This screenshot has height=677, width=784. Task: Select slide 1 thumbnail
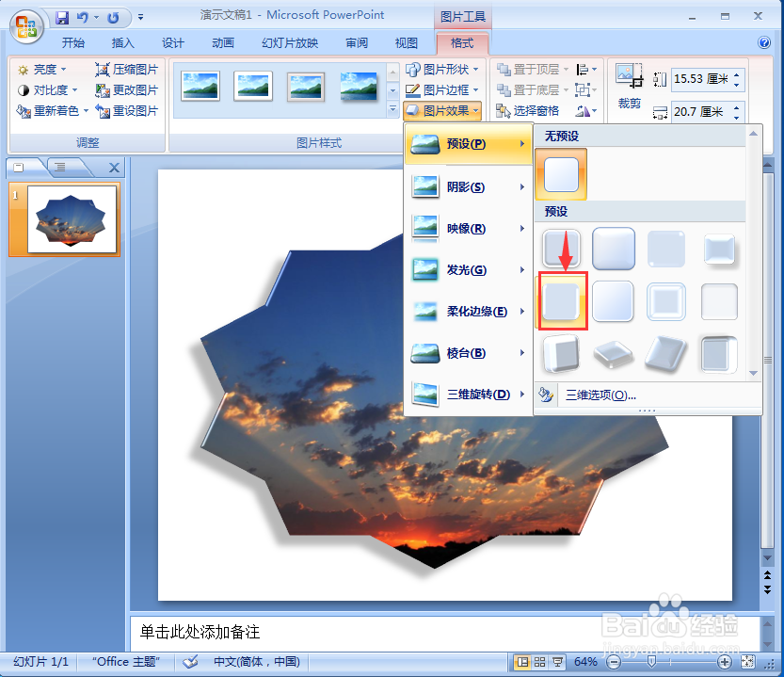coord(72,219)
